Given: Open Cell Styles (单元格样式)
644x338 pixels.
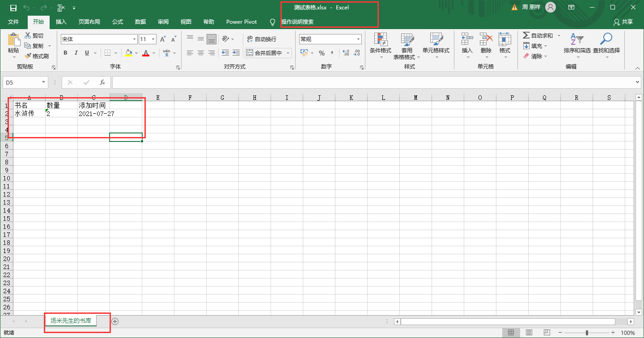Looking at the screenshot, I should click(436, 46).
